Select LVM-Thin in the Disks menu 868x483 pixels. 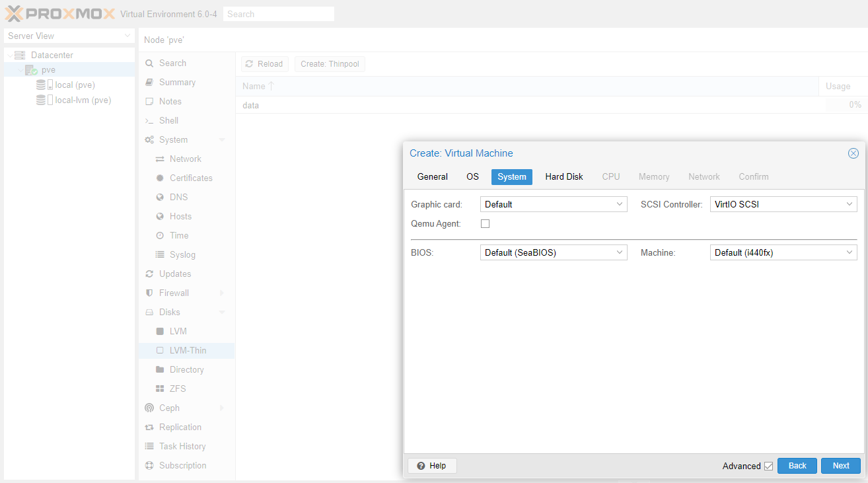coord(187,351)
